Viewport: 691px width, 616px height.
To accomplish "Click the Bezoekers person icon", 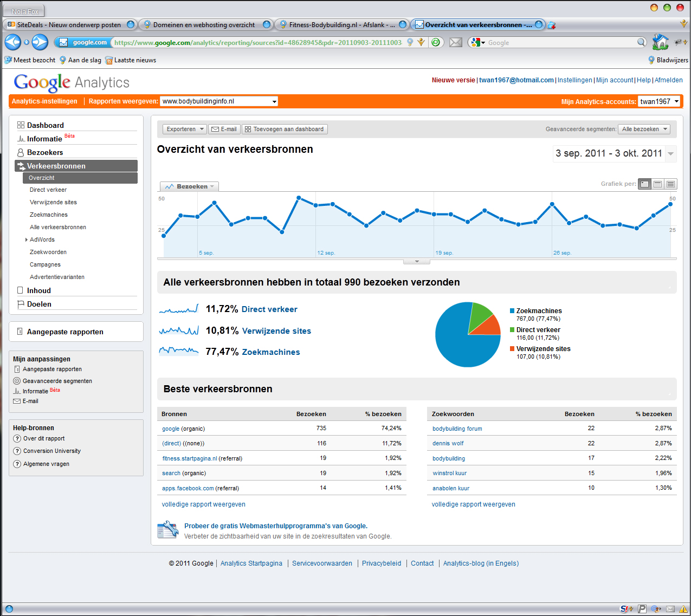I will click(21, 152).
